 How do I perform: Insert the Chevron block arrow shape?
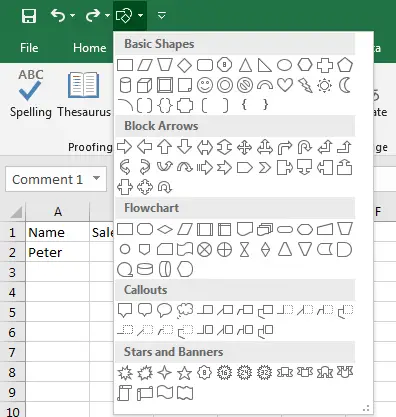(x=265, y=167)
